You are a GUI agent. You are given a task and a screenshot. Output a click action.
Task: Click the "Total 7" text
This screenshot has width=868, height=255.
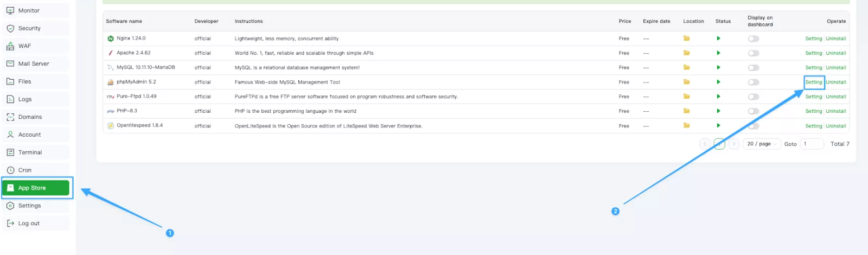[x=840, y=144]
